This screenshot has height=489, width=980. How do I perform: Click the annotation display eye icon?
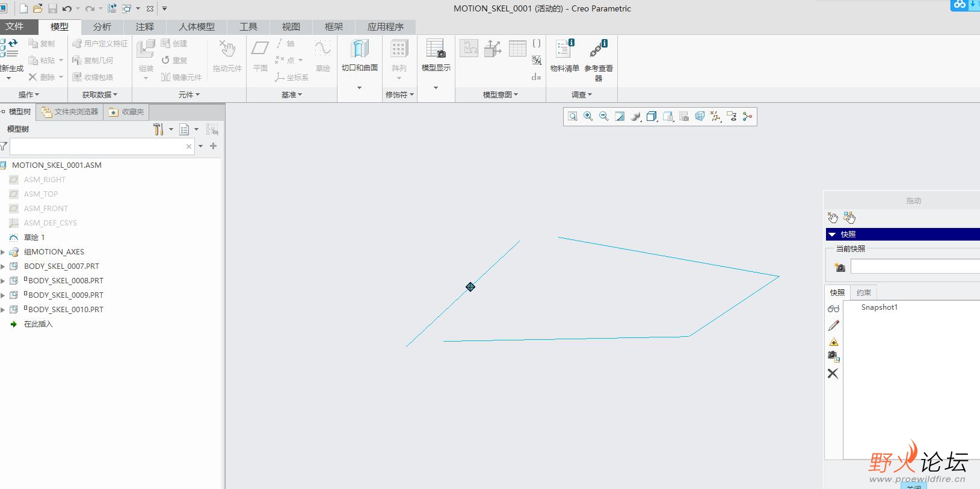click(x=732, y=117)
